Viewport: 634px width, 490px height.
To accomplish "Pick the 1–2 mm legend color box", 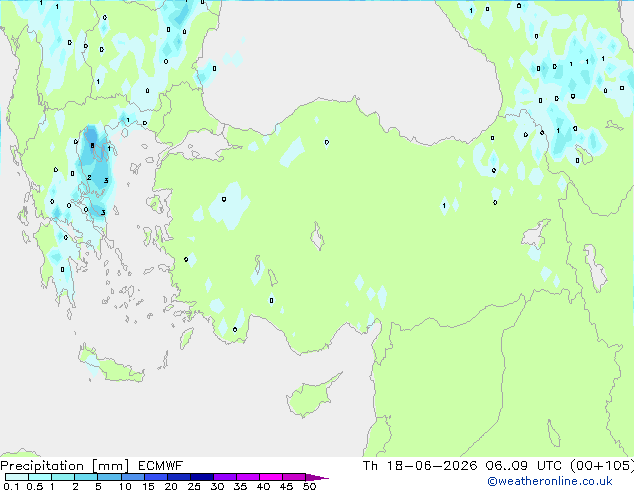I will (63, 477).
